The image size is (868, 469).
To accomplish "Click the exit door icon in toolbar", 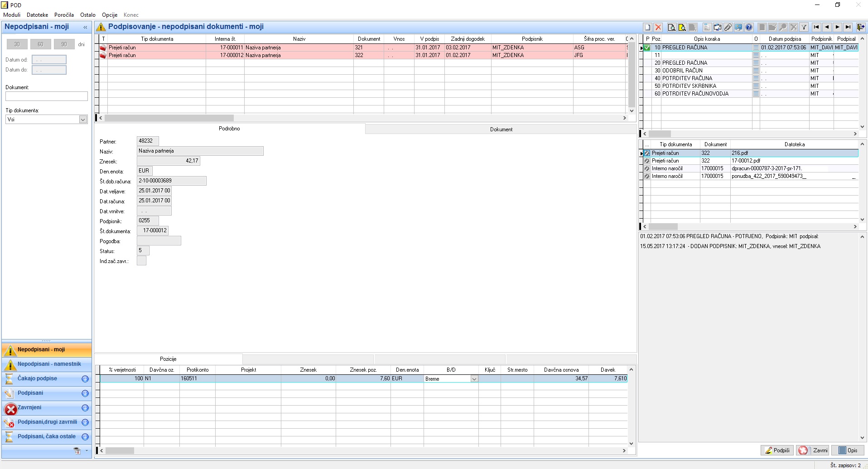I will coord(860,27).
